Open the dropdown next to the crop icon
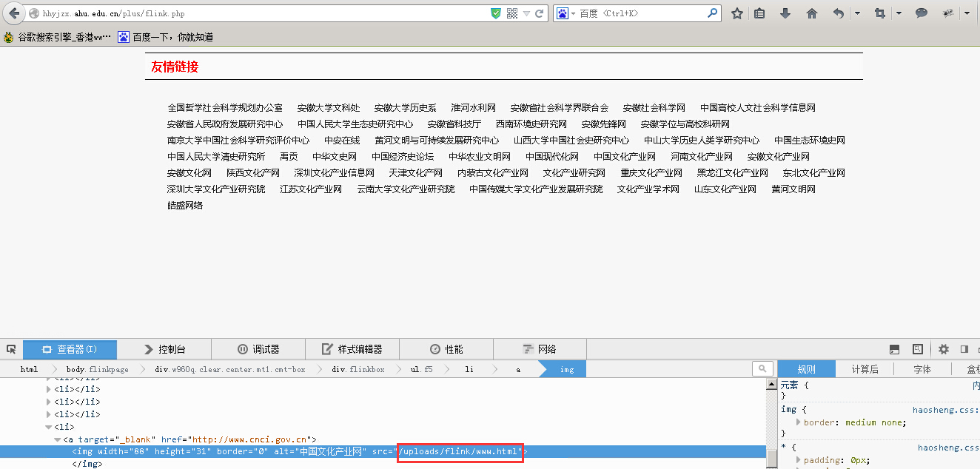The width and height of the screenshot is (980, 469). point(899,13)
